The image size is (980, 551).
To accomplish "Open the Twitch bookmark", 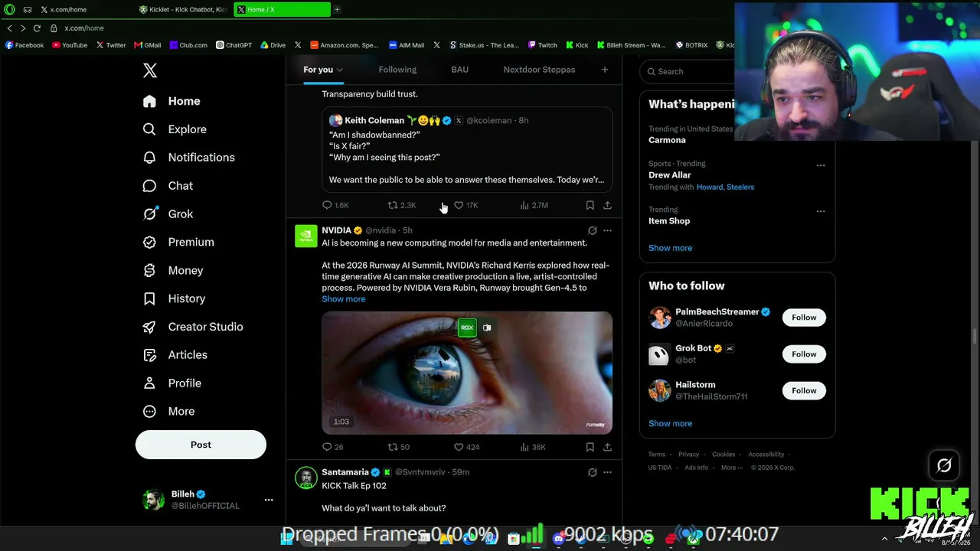I will (x=543, y=45).
